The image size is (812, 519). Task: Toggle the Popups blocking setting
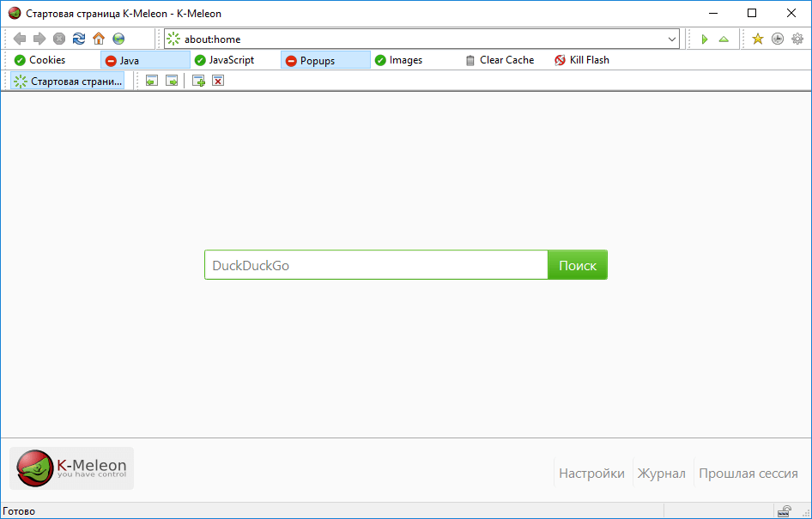[x=325, y=60]
